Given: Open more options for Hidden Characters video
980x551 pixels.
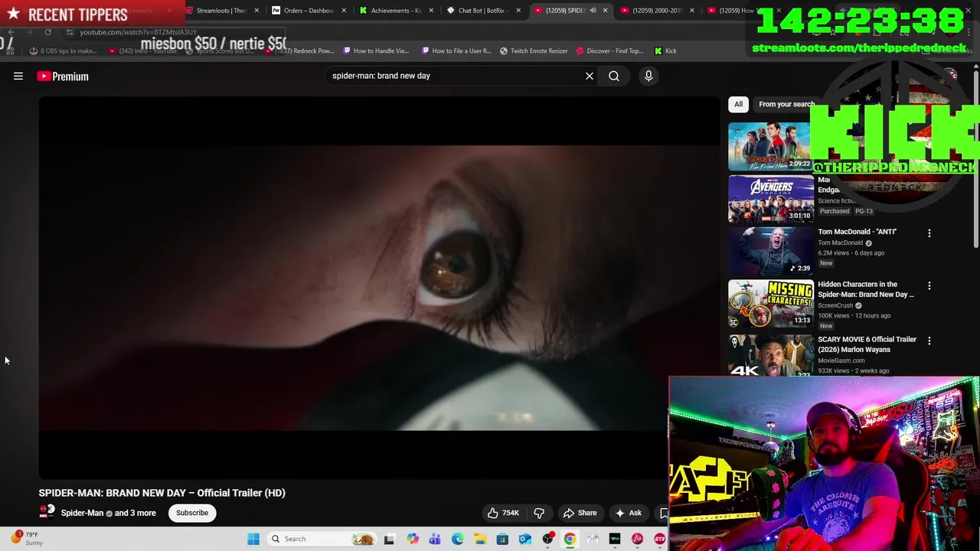Looking at the screenshot, I should click(929, 285).
